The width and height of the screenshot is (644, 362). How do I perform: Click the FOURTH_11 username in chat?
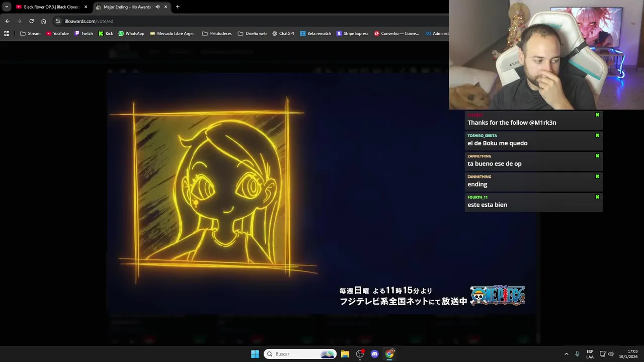coord(477,198)
